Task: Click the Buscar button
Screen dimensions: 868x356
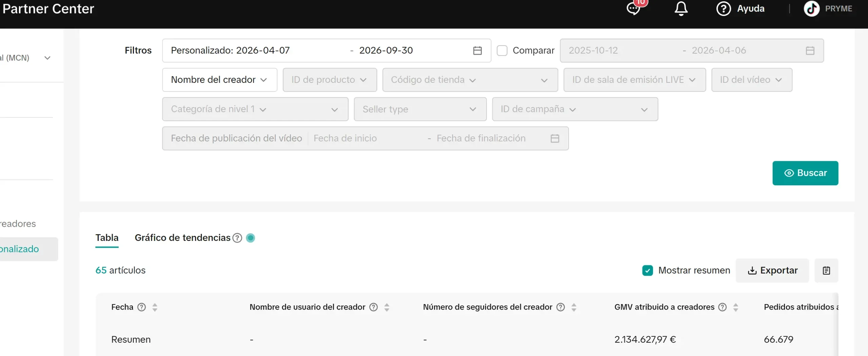Action: [x=805, y=173]
